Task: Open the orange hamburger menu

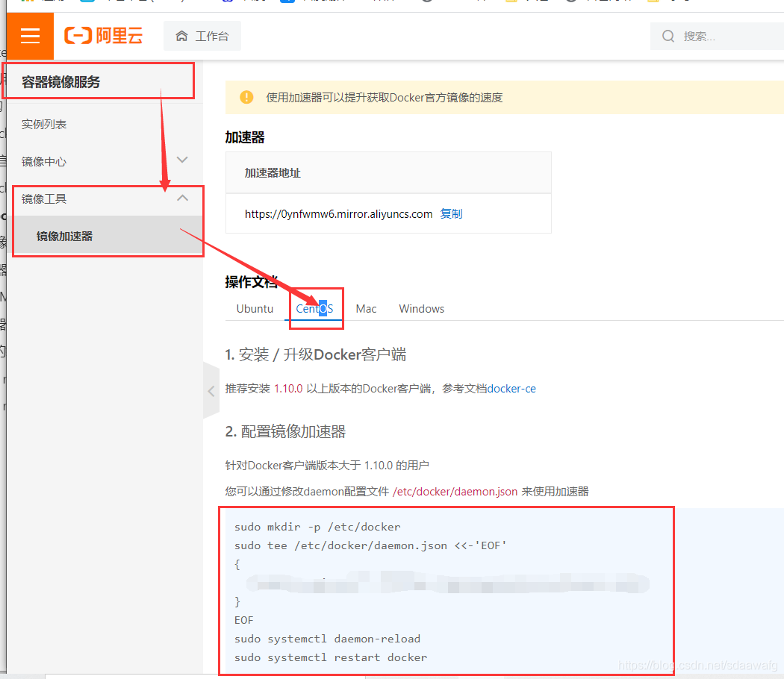Action: coord(30,36)
